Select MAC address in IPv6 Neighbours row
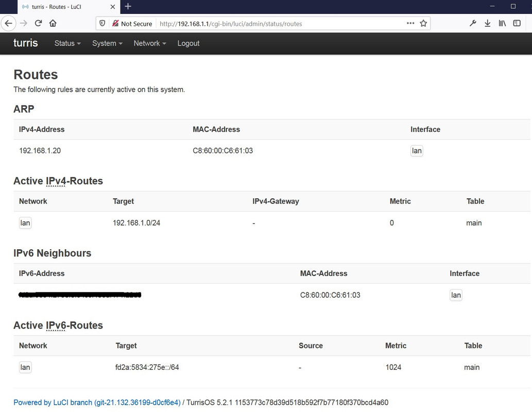532x412 pixels. pyautogui.click(x=330, y=295)
